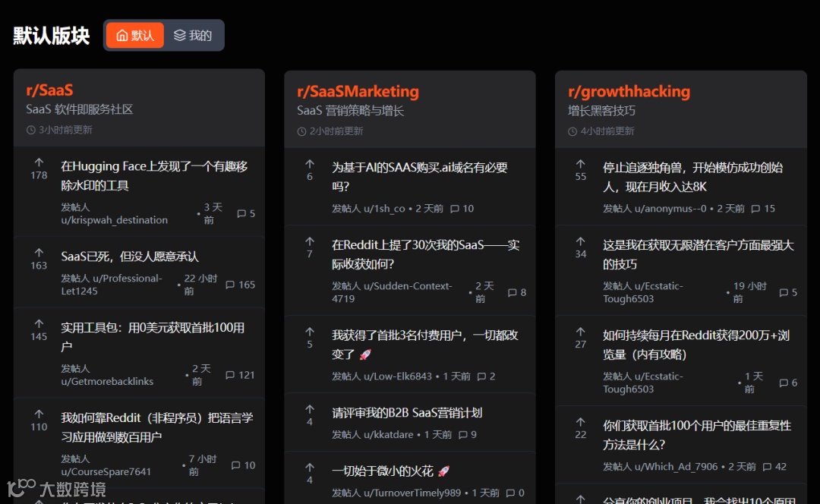Open the r/SaaS subreddit heading
Screen dimensions: 820x504
(x=49, y=90)
